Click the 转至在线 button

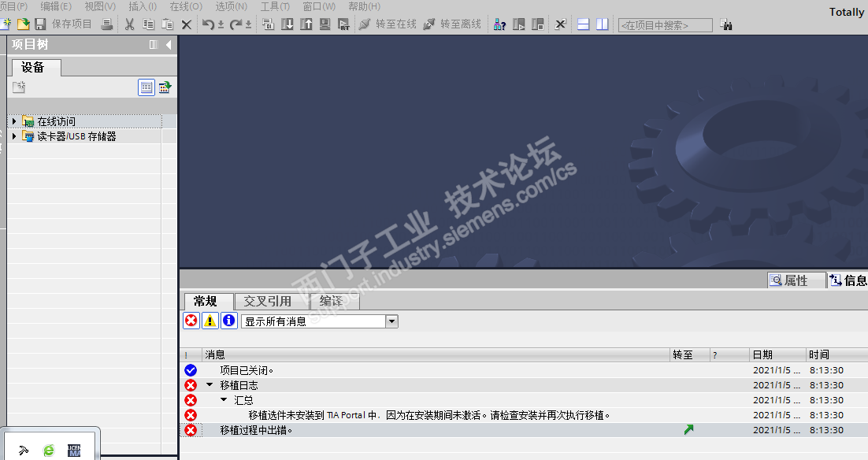(388, 24)
